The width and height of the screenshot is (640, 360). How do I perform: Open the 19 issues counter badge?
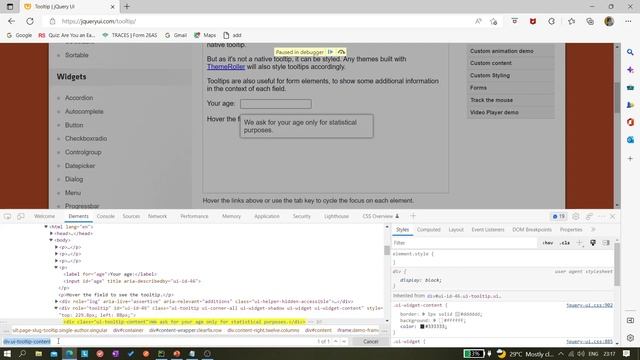coord(558,216)
